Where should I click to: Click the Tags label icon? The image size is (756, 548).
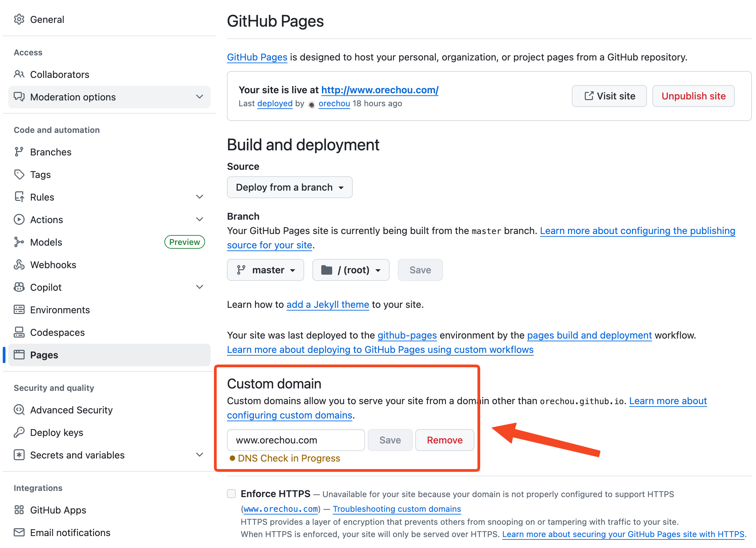click(x=19, y=174)
